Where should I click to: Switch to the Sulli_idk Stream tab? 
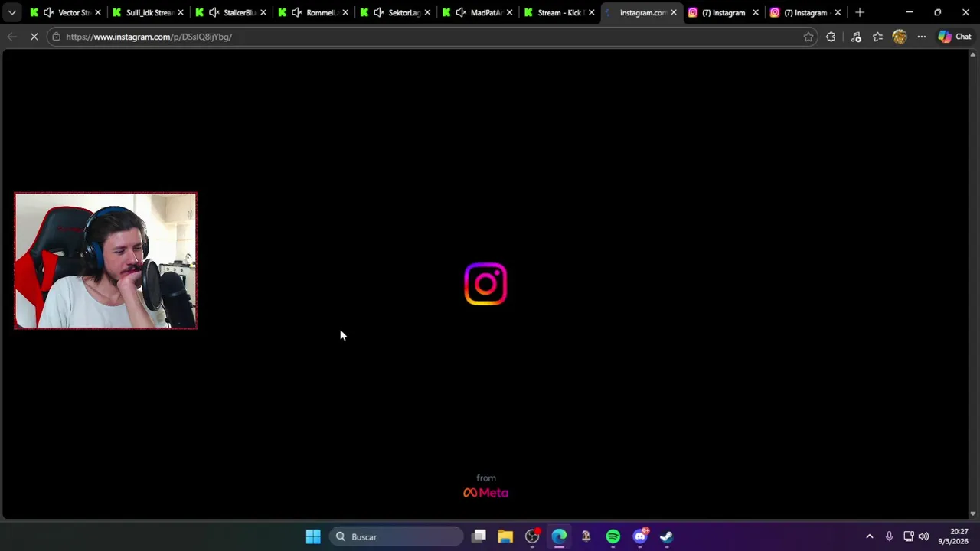pyautogui.click(x=148, y=12)
